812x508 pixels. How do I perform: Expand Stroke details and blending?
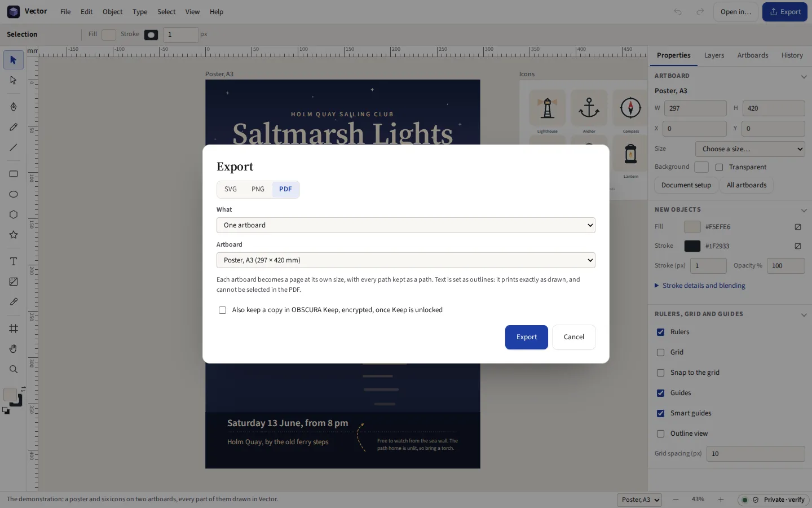click(x=700, y=286)
